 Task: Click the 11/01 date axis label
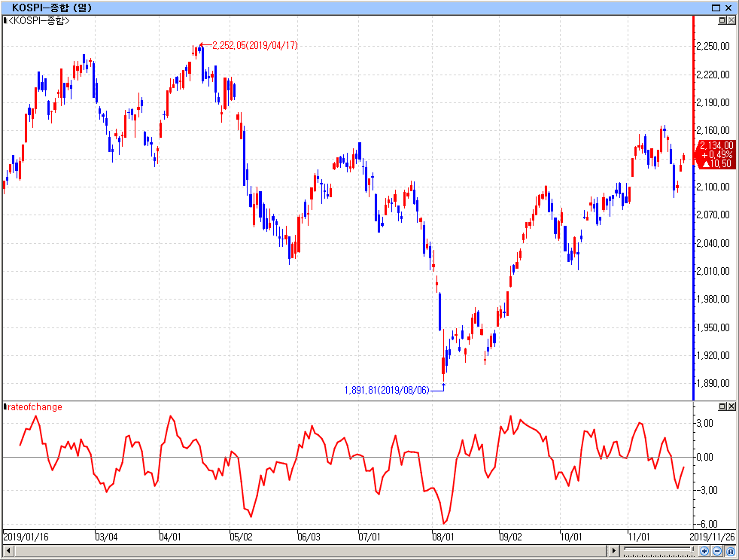639,537
